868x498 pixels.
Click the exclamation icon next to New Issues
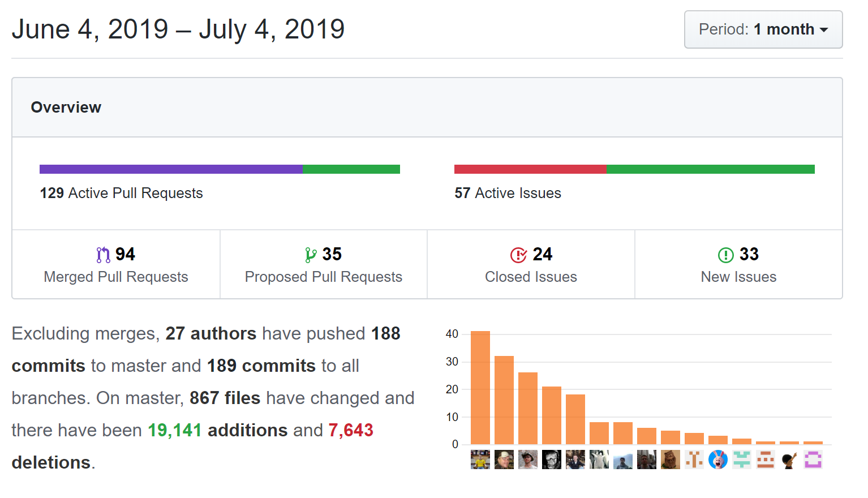point(725,254)
